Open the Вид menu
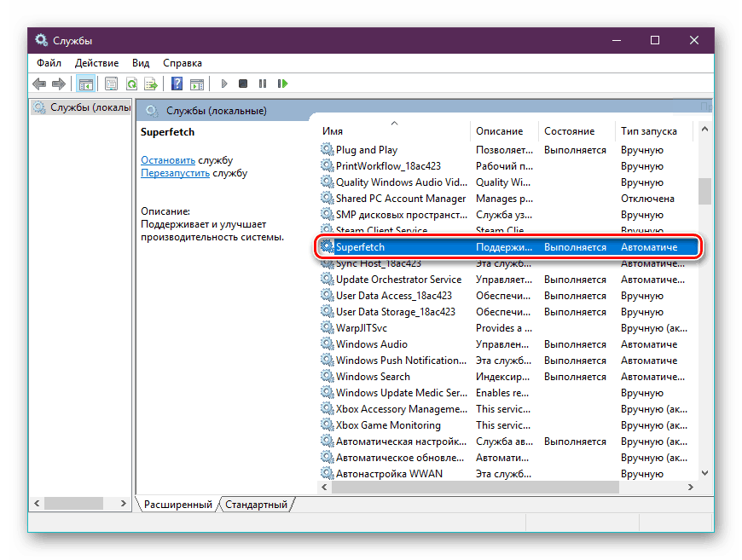 (140, 62)
